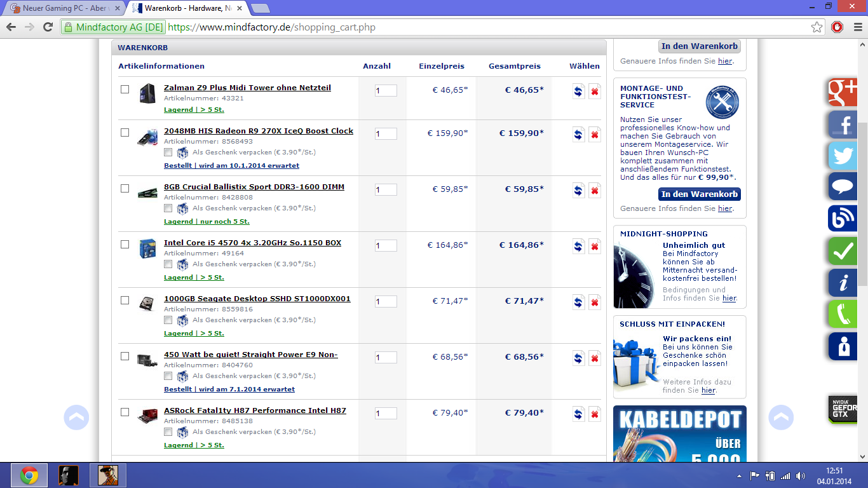The width and height of the screenshot is (868, 488).
Task: Tick the HIS Radeon R9 270X row checkbox
Action: coord(125,132)
